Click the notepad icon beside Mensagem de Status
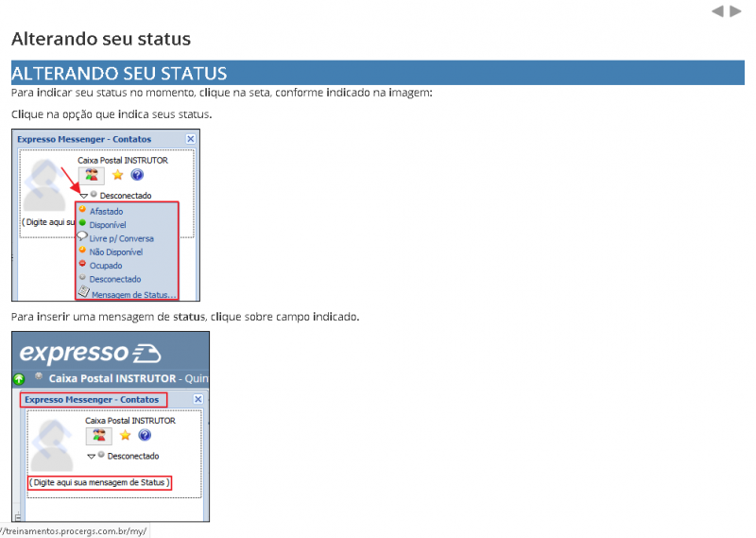This screenshot has height=538, width=756. point(84,291)
